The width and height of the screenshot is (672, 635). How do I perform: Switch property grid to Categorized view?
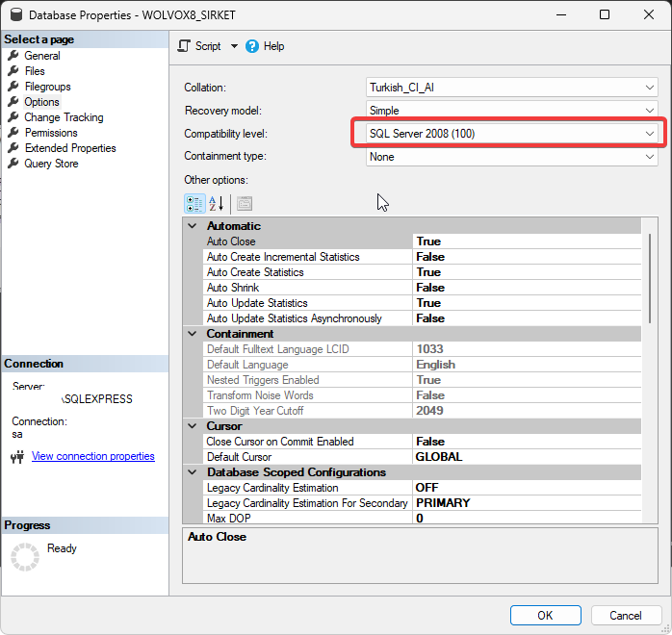pos(194,203)
